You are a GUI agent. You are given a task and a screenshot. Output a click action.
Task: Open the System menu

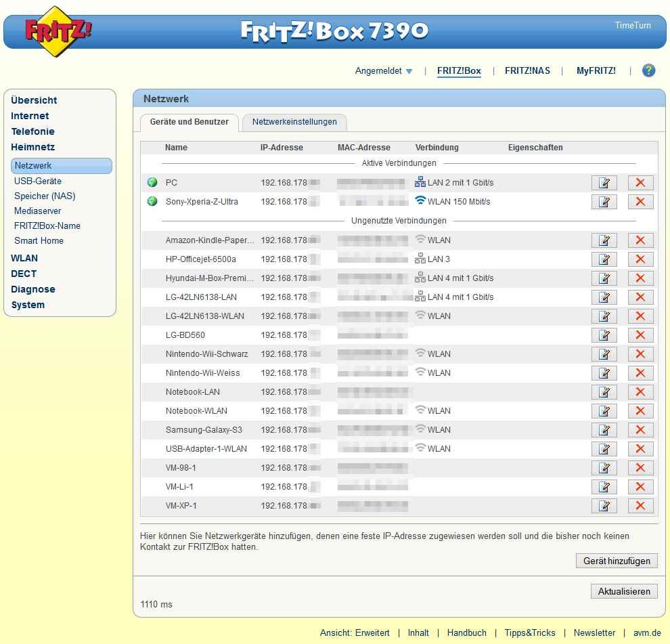pyautogui.click(x=28, y=305)
